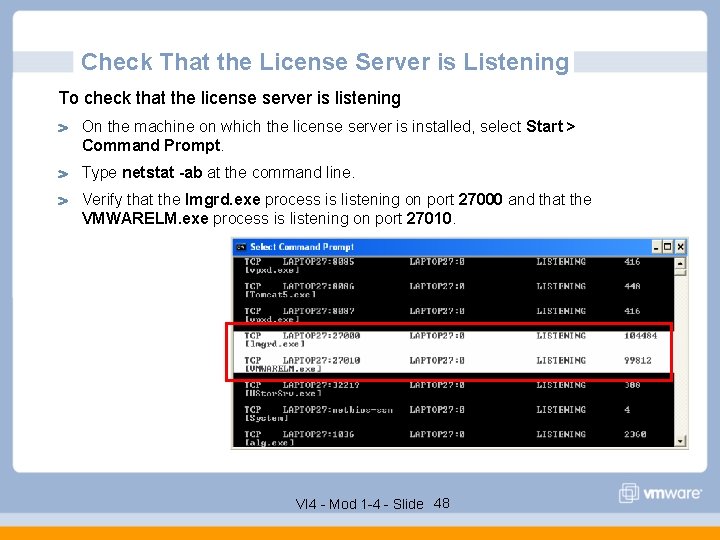Viewport: 720px width, 540px height.
Task: Click the scrollbar down arrow in Command Prompt
Action: point(680,441)
